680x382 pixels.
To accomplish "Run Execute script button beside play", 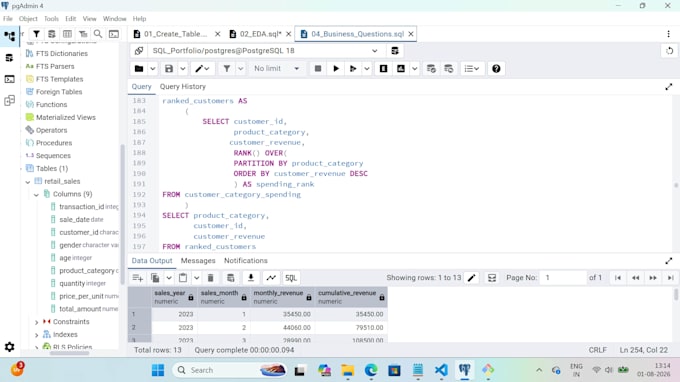I will pyautogui.click(x=353, y=69).
